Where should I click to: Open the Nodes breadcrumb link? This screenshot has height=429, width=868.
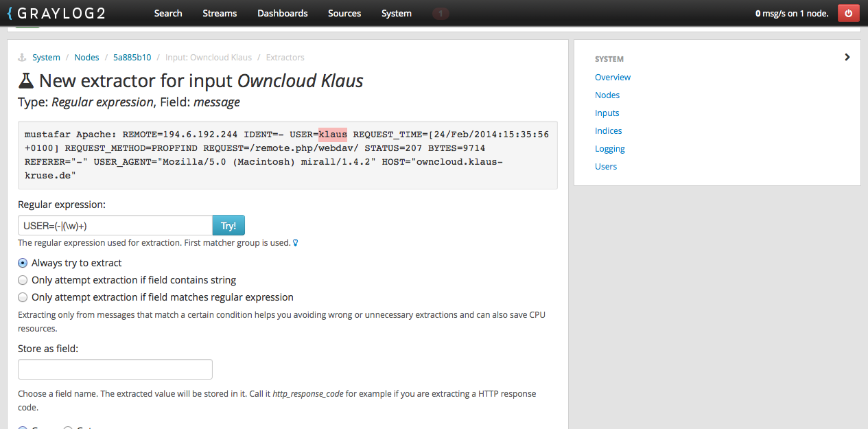(87, 58)
